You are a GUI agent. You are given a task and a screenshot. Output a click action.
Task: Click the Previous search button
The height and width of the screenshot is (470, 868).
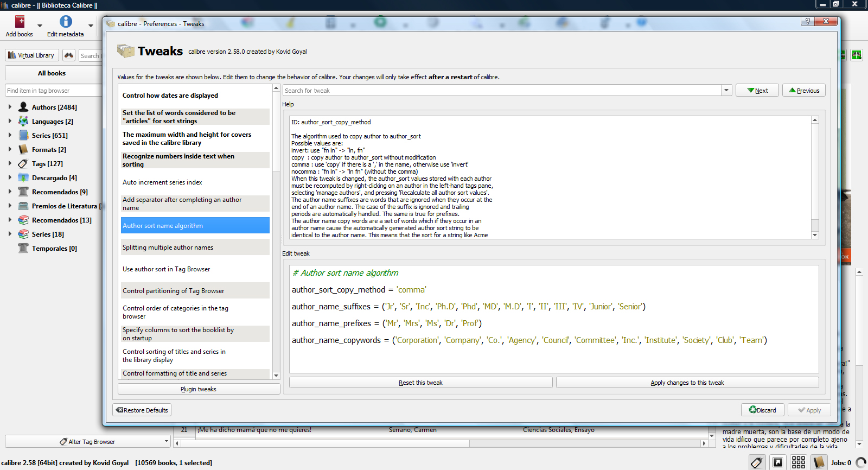(804, 91)
